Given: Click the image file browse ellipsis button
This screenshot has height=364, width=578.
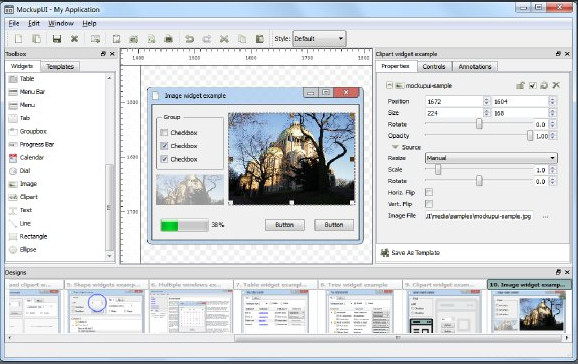Looking at the screenshot, I should pyautogui.click(x=545, y=216).
